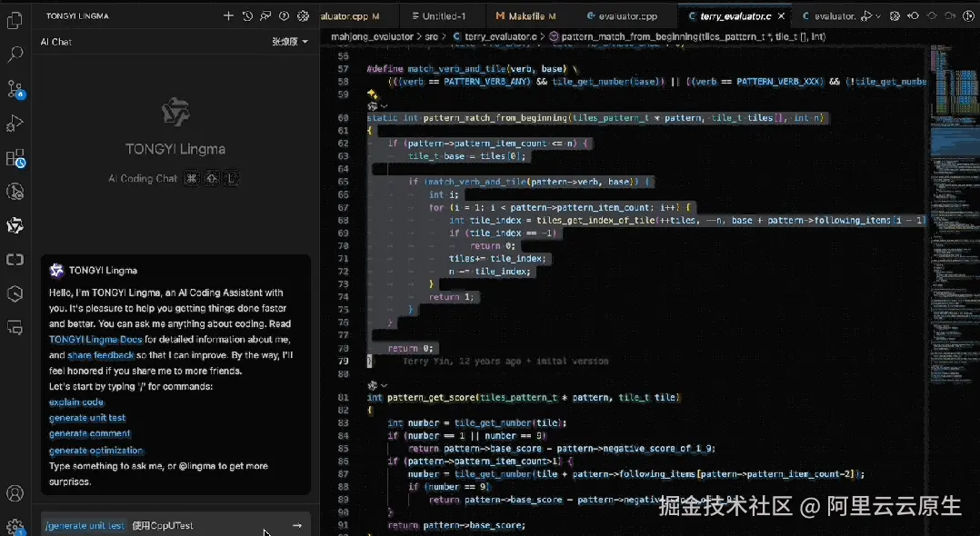Image resolution: width=980 pixels, height=536 pixels.
Task: Open the user account dropdown 张旗原
Action: (x=290, y=42)
